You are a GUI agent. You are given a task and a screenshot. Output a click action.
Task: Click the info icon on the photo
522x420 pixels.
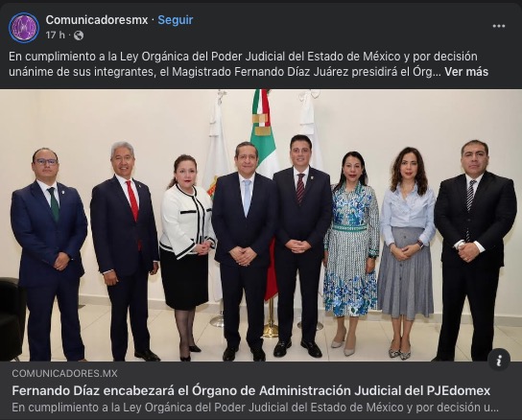click(x=499, y=360)
